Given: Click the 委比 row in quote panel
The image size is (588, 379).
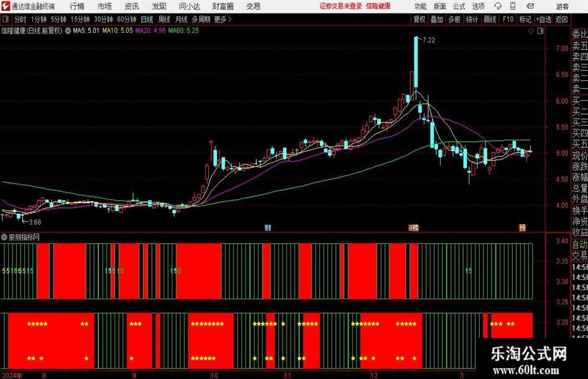Looking at the screenshot, I should (x=580, y=34).
